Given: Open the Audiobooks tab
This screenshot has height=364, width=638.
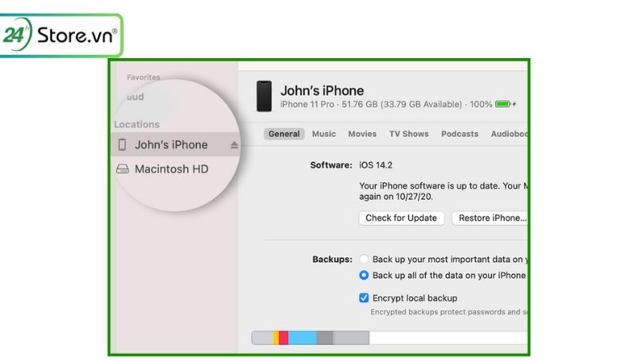Looking at the screenshot, I should click(x=509, y=134).
